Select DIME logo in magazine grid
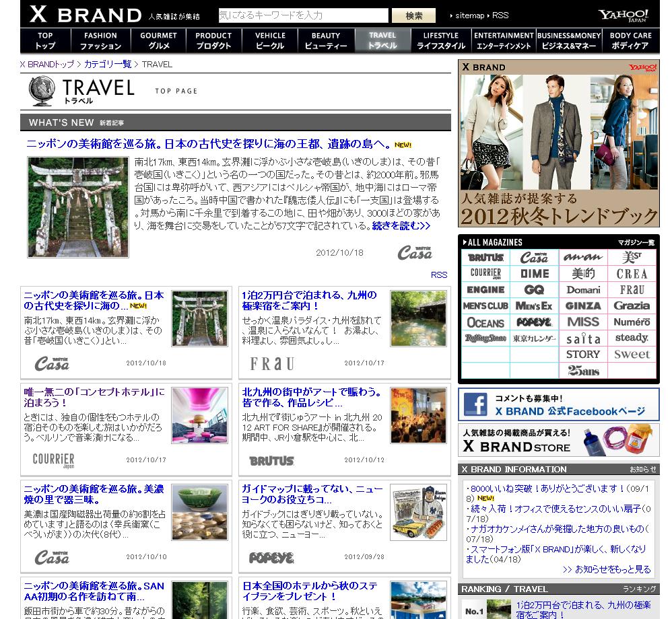 coord(534,273)
